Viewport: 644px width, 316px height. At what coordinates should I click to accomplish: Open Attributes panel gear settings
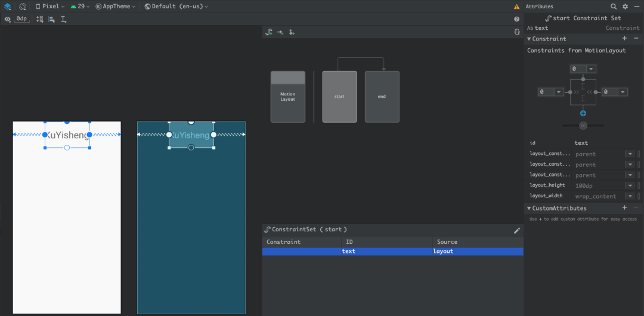click(x=626, y=7)
